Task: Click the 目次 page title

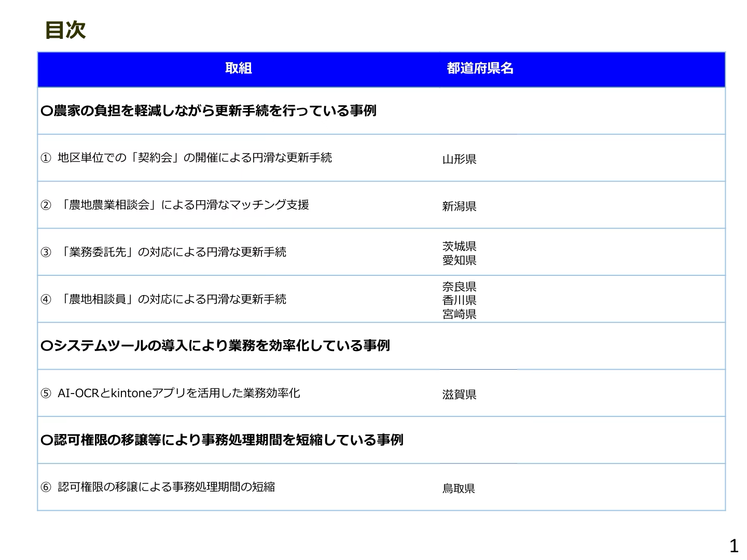Action: [x=65, y=30]
